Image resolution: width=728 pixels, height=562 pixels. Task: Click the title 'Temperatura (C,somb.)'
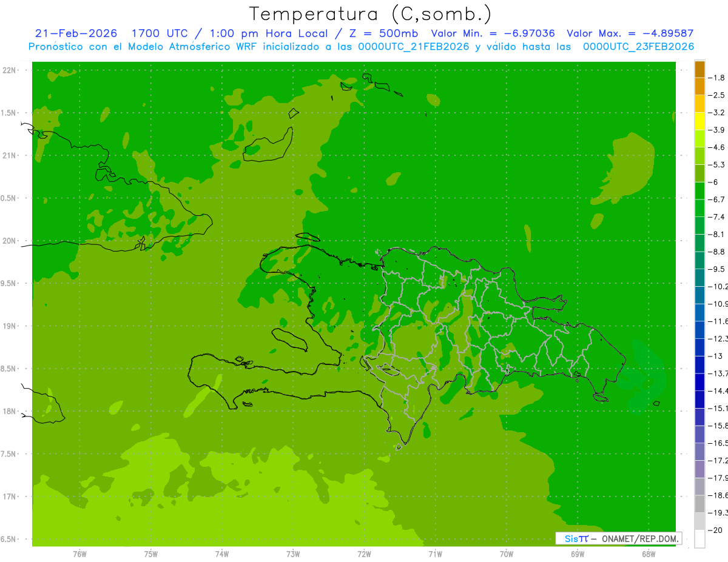click(x=371, y=14)
